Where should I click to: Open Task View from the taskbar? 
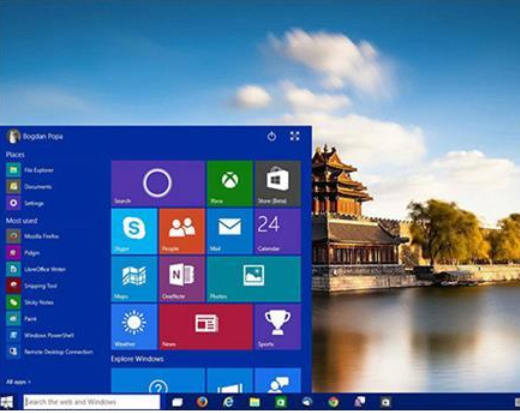click(x=177, y=402)
